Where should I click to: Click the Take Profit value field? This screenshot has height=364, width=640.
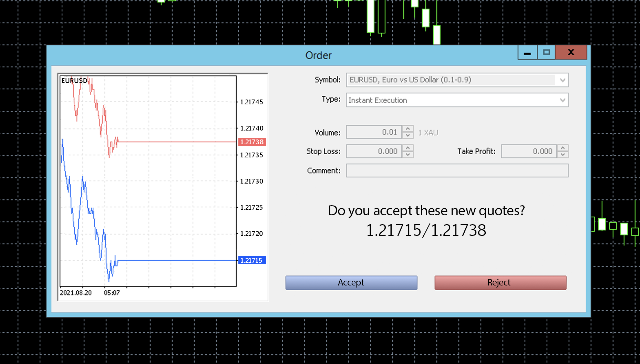point(529,151)
